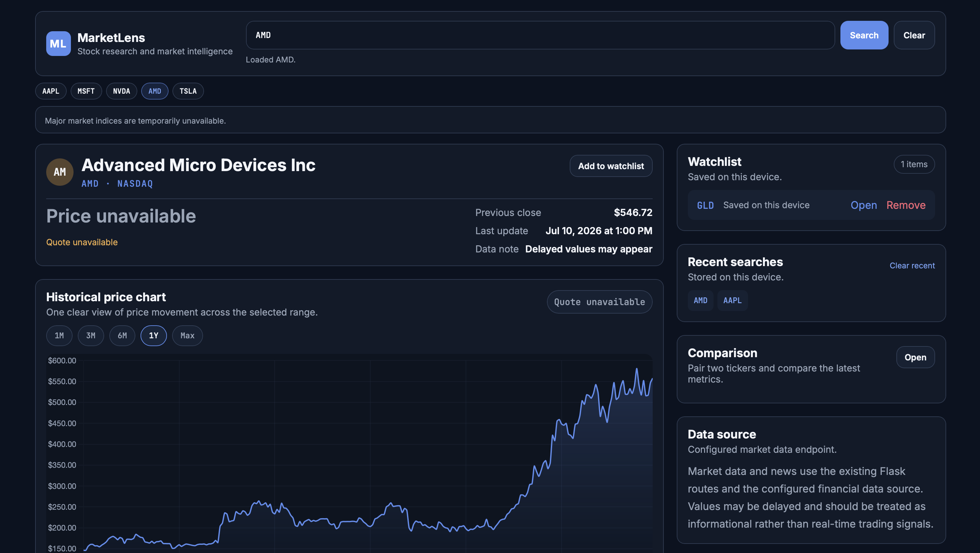The height and width of the screenshot is (553, 980).
Task: Click the GLD ticker symbol in watchlist
Action: click(x=705, y=205)
